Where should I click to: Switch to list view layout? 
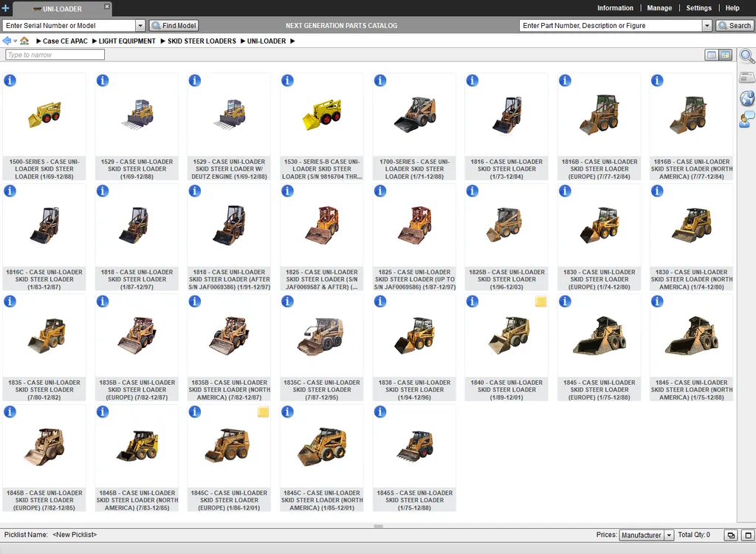[712, 55]
